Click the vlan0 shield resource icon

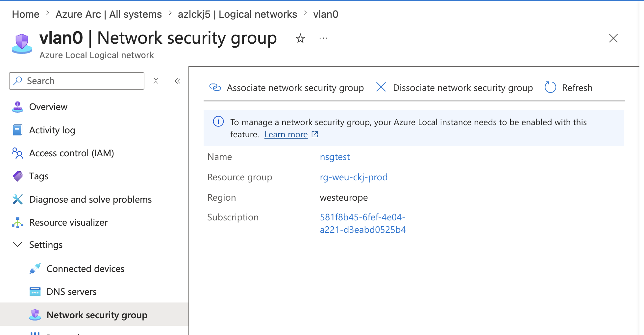[x=22, y=44]
